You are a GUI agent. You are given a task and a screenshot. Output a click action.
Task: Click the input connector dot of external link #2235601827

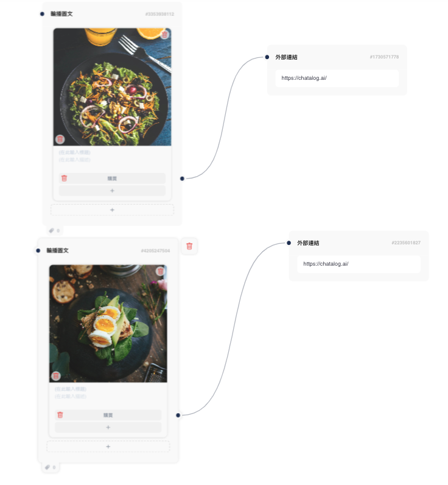coord(289,243)
